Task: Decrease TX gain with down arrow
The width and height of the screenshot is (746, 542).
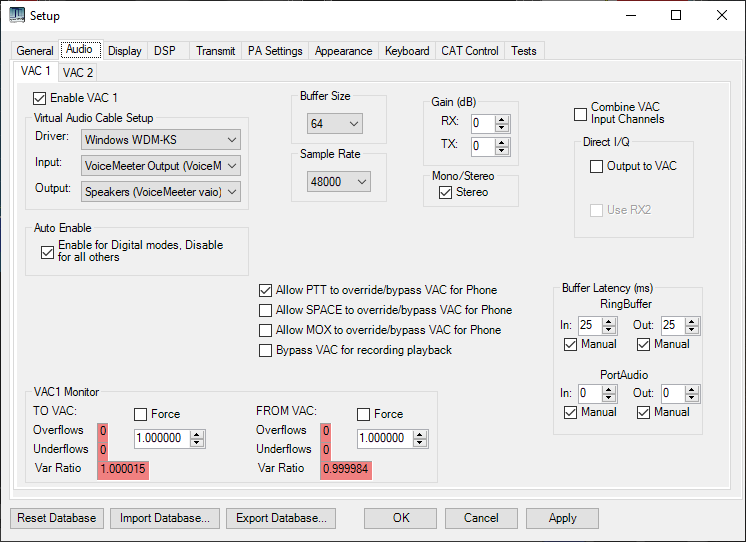Action: pyautogui.click(x=501, y=150)
